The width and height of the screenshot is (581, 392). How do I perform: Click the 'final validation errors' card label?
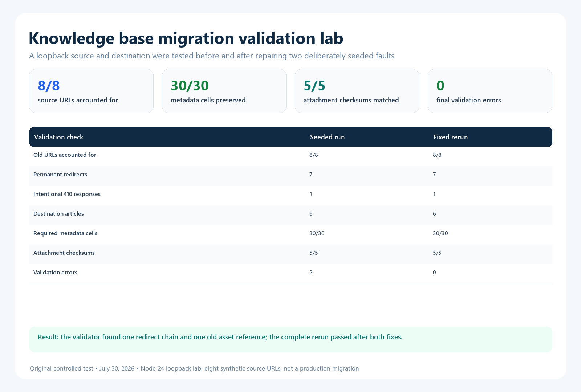469,100
